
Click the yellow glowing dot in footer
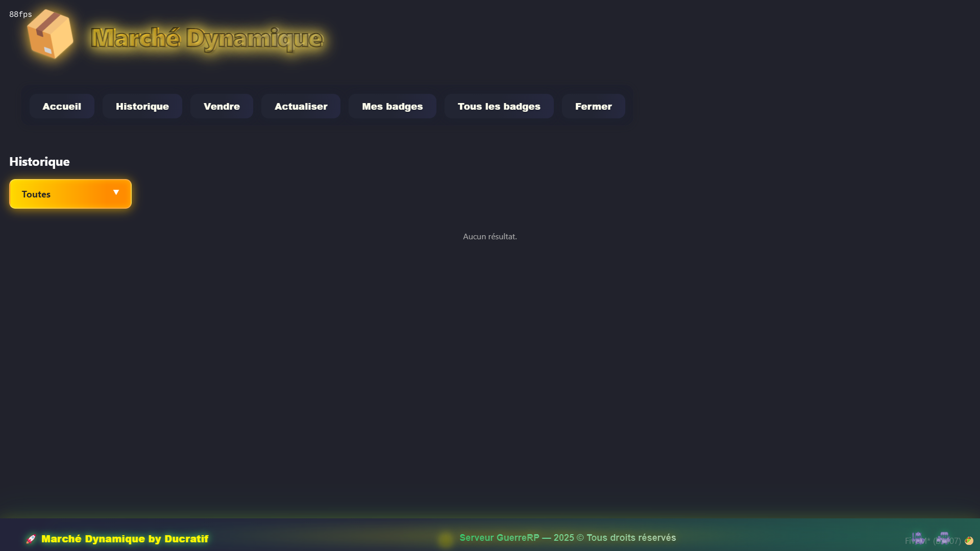coord(446,539)
